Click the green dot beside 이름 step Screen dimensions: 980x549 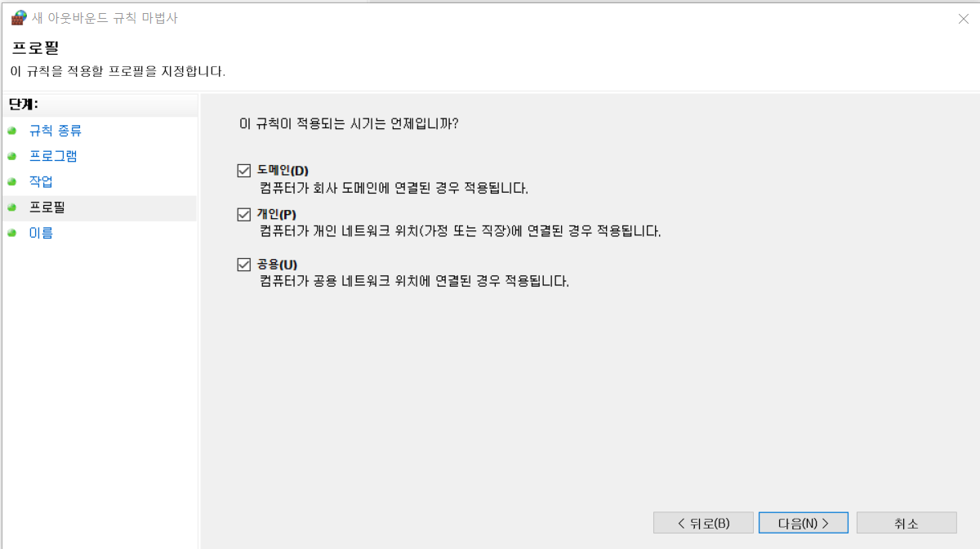point(11,233)
